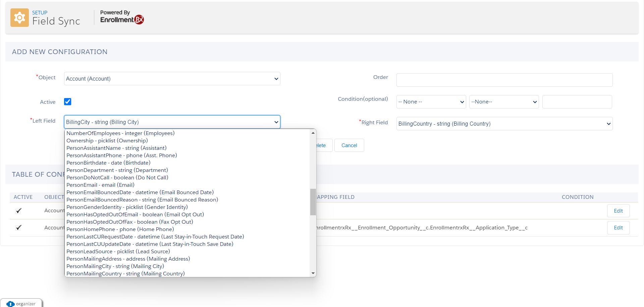This screenshot has width=644, height=307.
Task: Edit the second configuration row
Action: point(618,228)
